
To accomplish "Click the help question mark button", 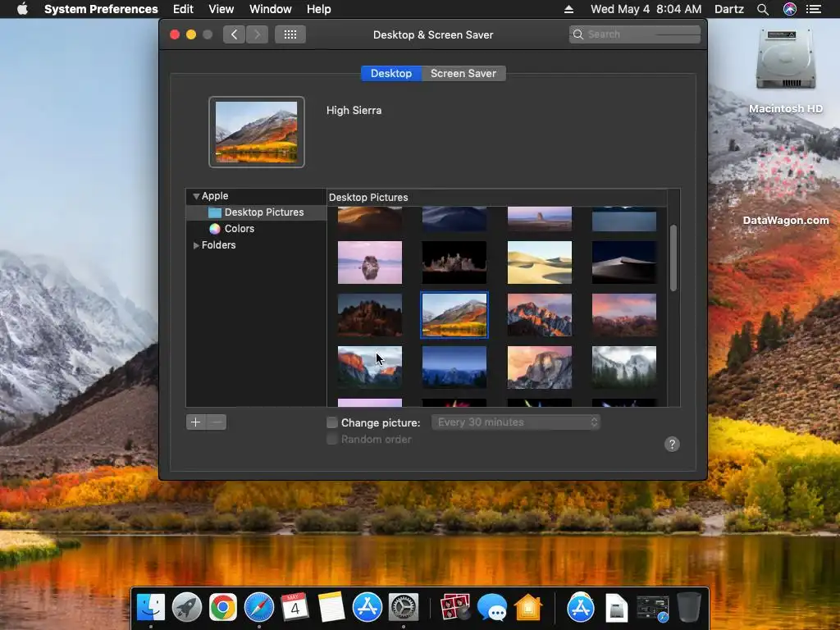I will pyautogui.click(x=672, y=444).
